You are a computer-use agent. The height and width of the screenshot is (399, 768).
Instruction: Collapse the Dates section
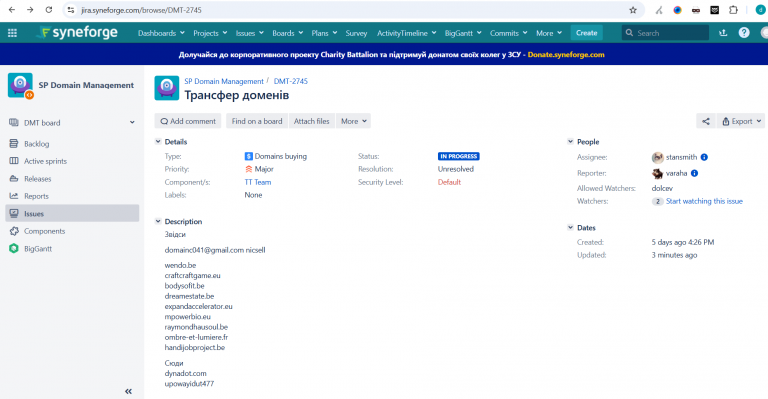point(570,228)
